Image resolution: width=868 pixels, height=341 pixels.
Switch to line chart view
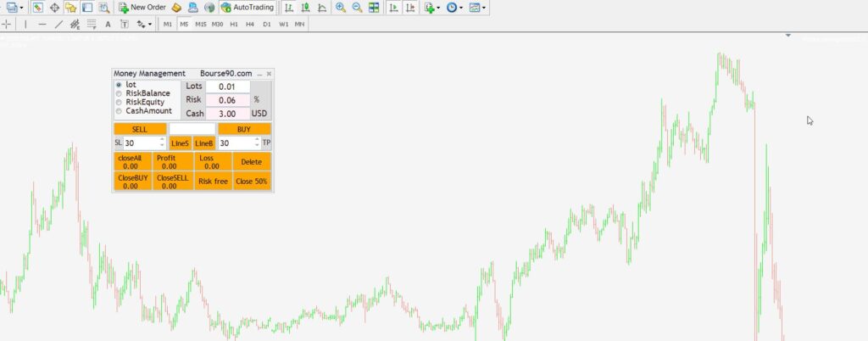(x=322, y=8)
